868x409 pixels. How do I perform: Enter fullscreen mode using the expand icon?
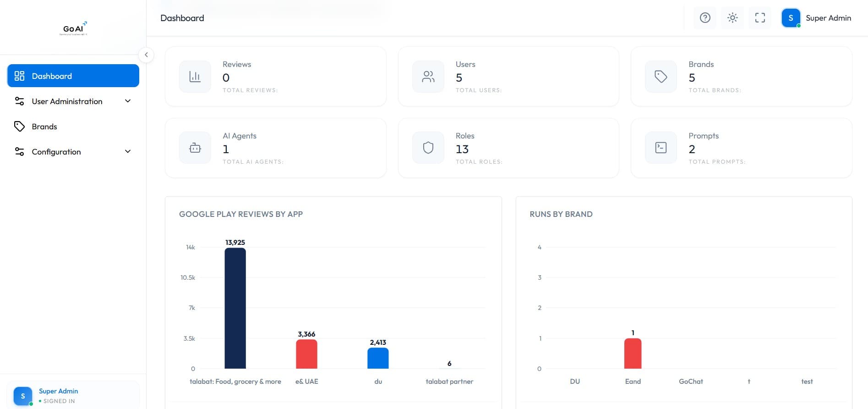pos(760,18)
